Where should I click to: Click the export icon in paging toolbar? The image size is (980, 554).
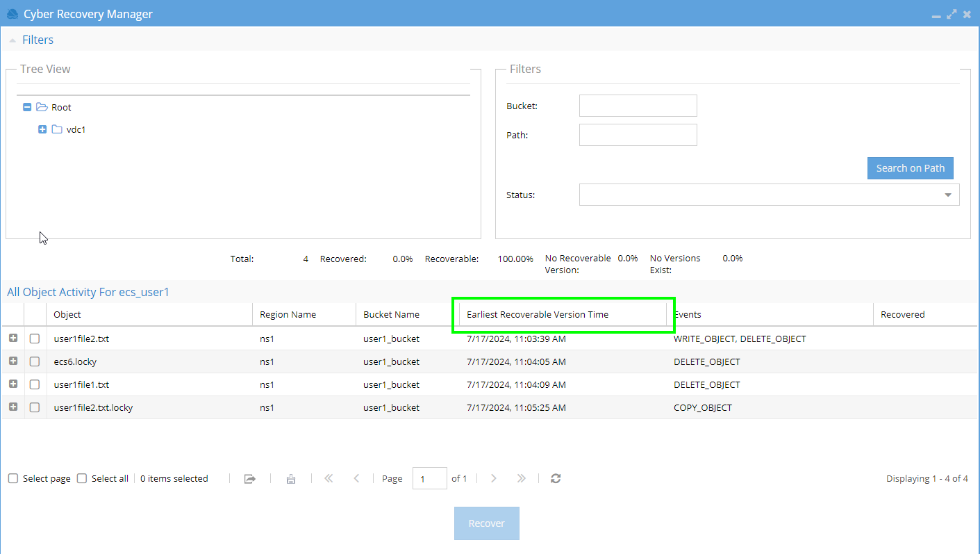tap(250, 478)
